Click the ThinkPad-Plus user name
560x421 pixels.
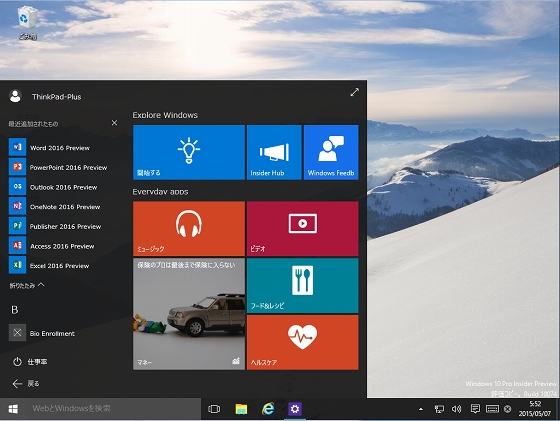56,97
